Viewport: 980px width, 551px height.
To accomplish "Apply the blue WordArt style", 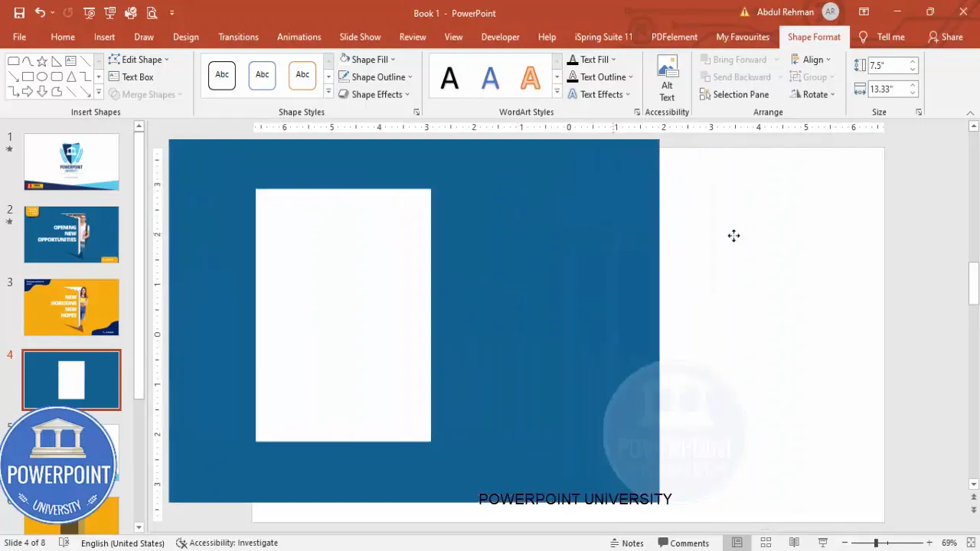I will point(490,77).
